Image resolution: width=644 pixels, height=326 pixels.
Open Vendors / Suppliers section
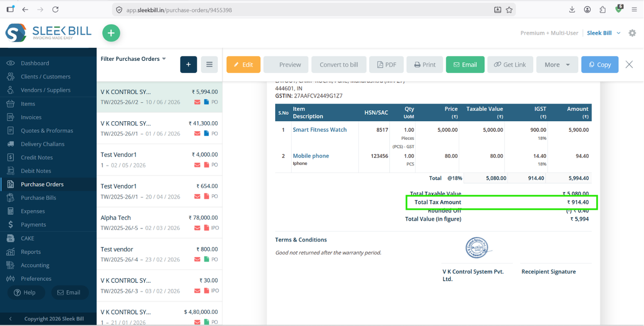[45, 90]
